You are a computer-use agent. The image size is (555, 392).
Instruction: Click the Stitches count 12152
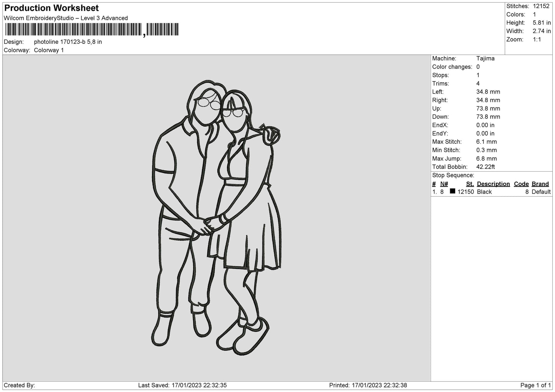click(542, 6)
